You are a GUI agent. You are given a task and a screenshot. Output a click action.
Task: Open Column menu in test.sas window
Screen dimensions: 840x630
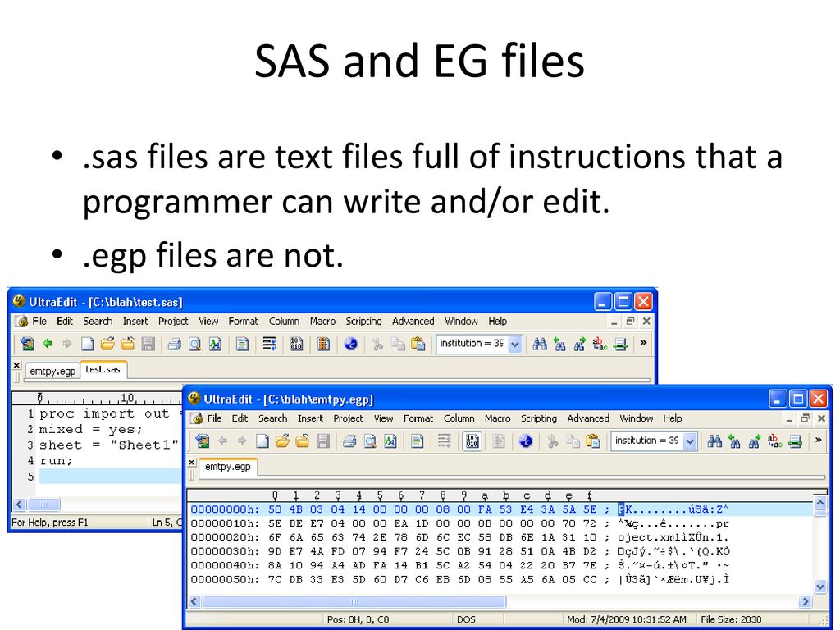284,322
